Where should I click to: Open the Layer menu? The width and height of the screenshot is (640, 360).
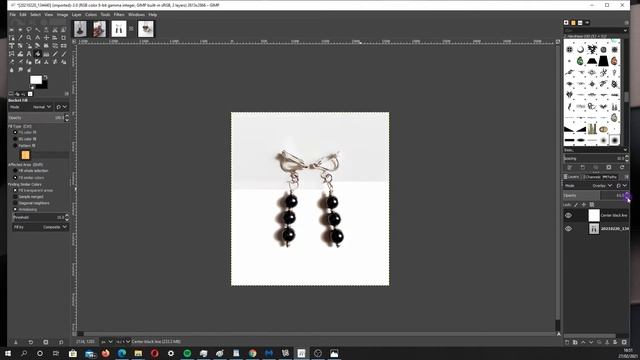click(77, 15)
